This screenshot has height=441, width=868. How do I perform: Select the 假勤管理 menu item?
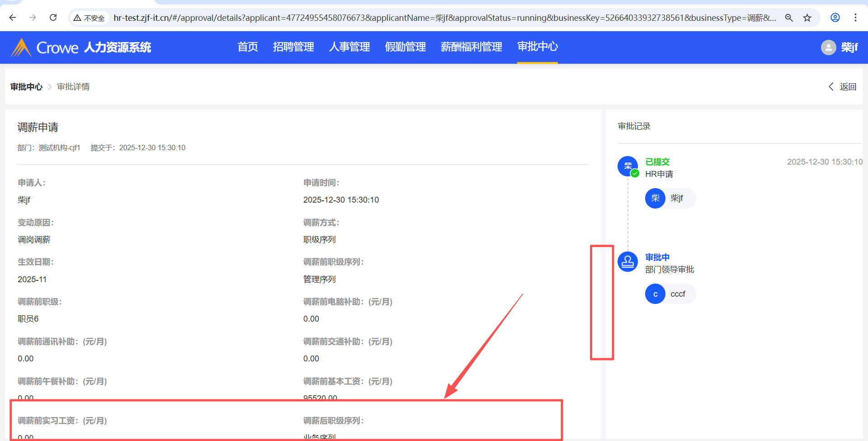pyautogui.click(x=405, y=47)
